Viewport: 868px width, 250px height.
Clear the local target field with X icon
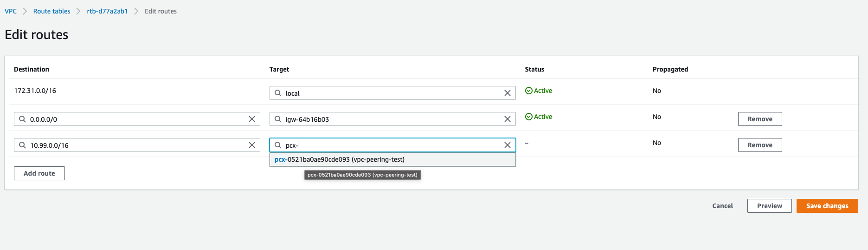[x=508, y=93]
